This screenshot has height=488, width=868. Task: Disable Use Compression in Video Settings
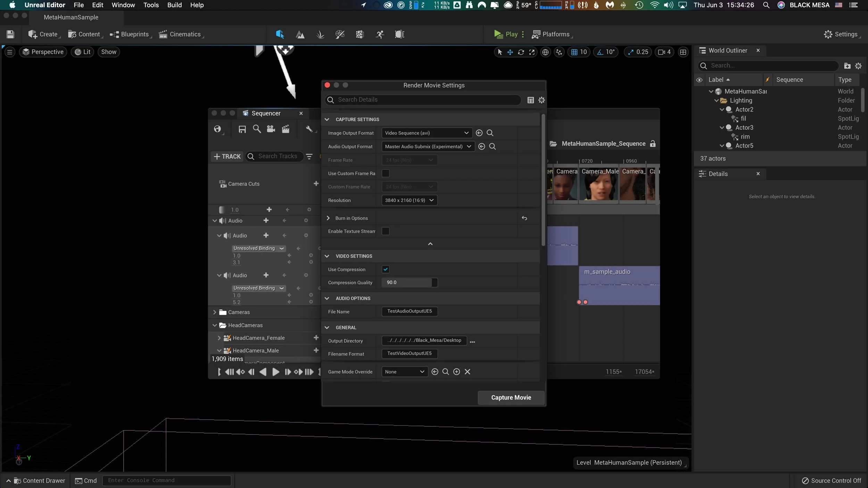pyautogui.click(x=385, y=269)
